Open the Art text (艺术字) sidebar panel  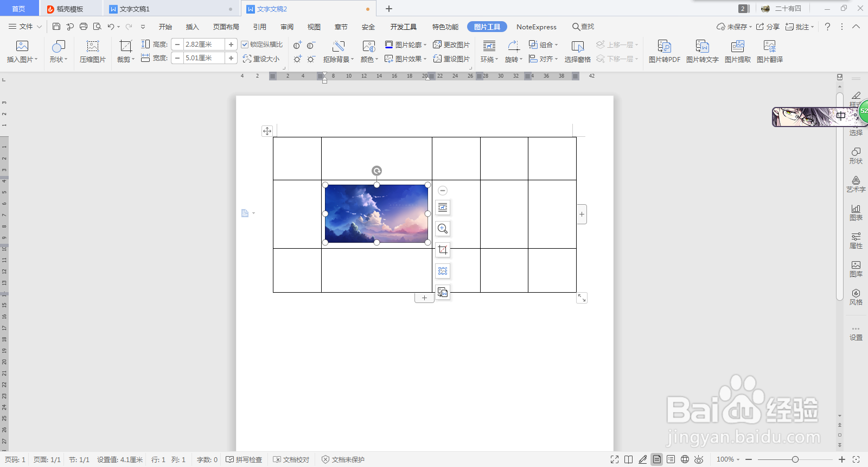click(x=856, y=184)
